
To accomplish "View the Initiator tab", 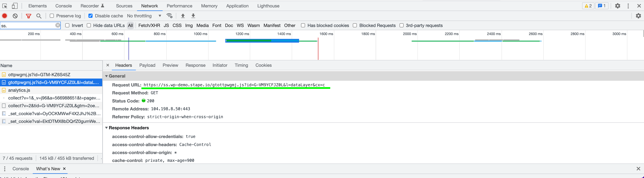I will click(x=220, y=65).
